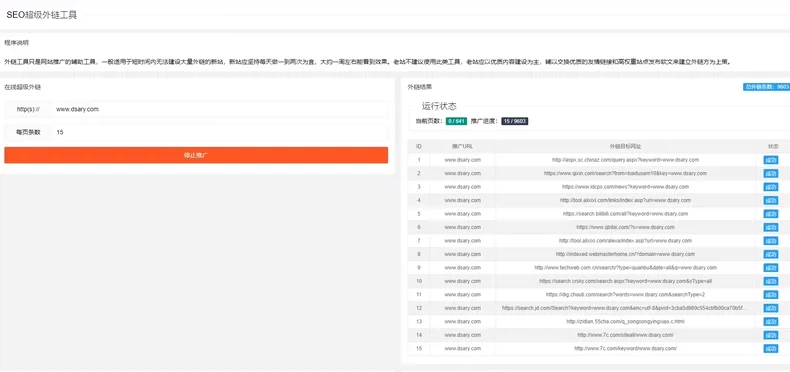Select the SEO超级外链工具 page title

pos(42,15)
